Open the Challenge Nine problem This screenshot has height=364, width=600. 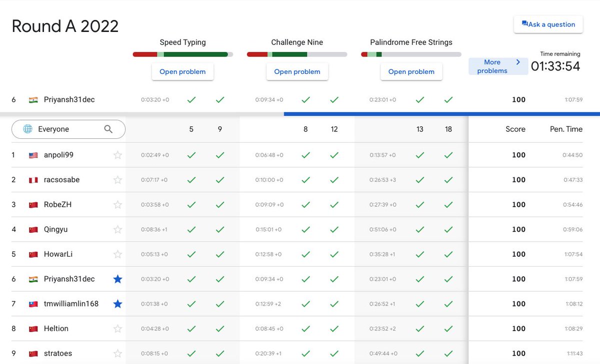coord(297,71)
